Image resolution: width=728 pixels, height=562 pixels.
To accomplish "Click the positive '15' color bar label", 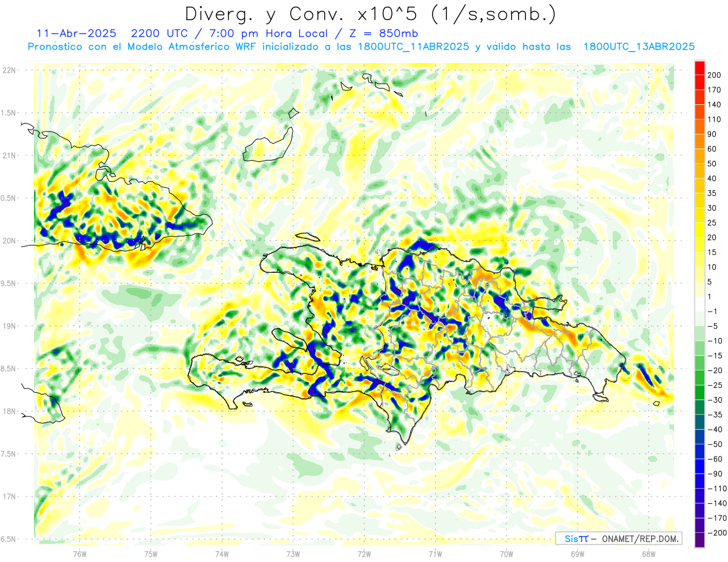I will coord(713,253).
